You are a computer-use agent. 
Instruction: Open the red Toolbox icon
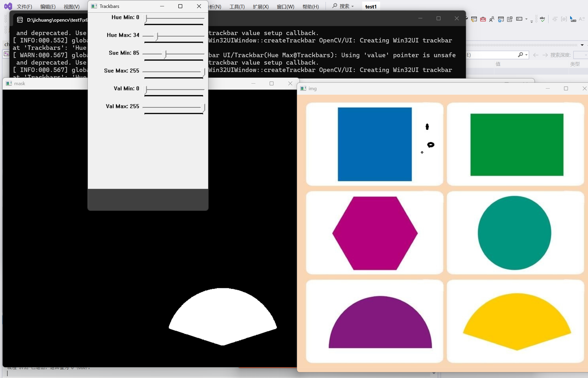[483, 19]
